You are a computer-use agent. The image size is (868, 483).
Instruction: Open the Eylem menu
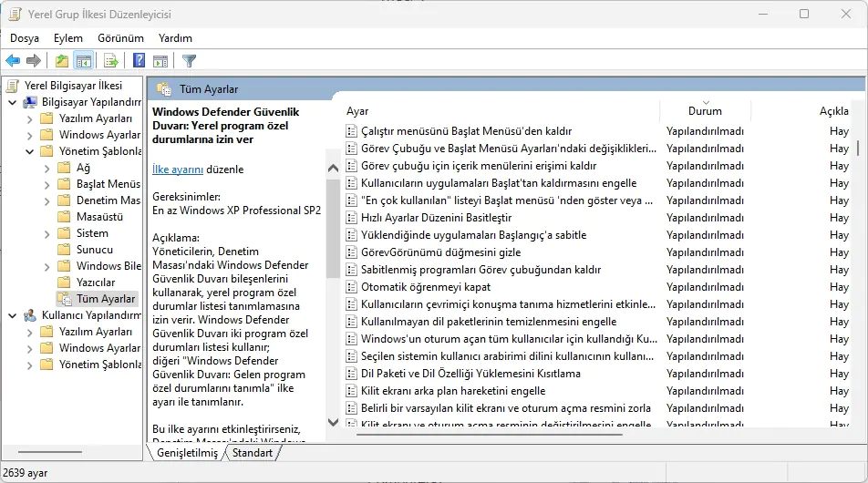[x=68, y=38]
